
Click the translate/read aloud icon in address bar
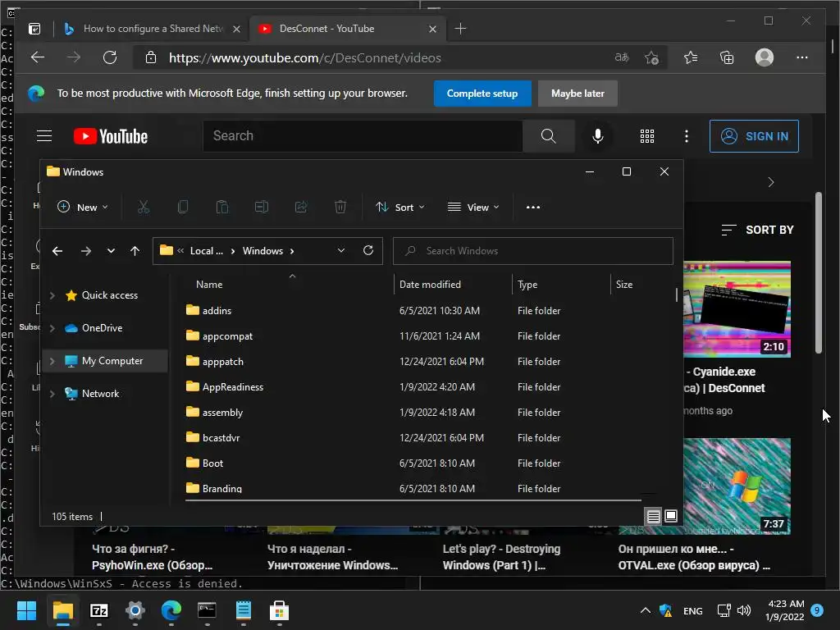pyautogui.click(x=622, y=57)
